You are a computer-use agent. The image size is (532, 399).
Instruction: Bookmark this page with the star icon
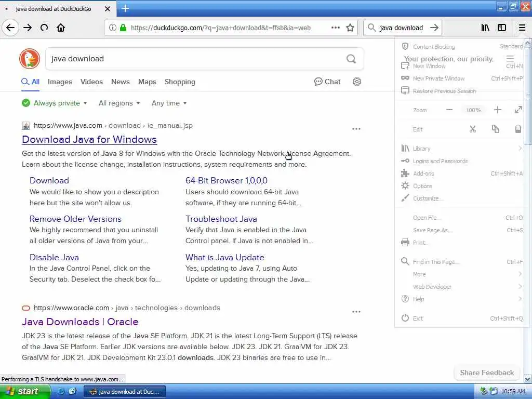click(x=350, y=28)
